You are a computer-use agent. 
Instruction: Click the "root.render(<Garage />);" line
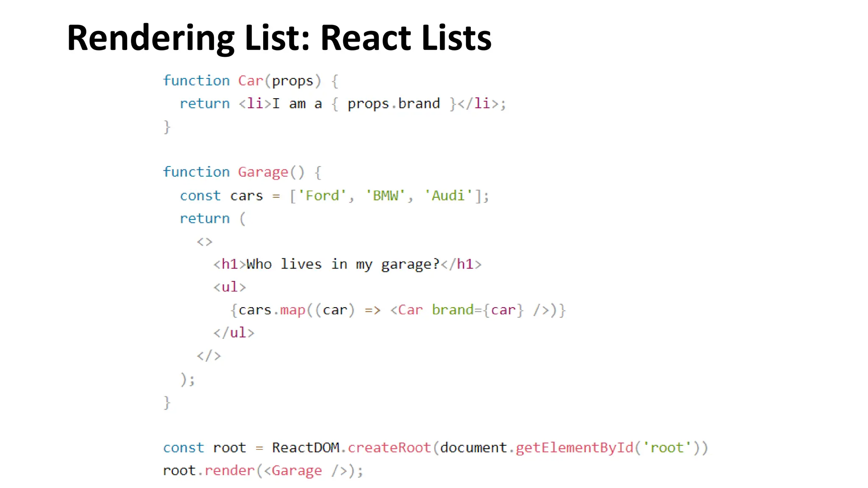coord(263,470)
